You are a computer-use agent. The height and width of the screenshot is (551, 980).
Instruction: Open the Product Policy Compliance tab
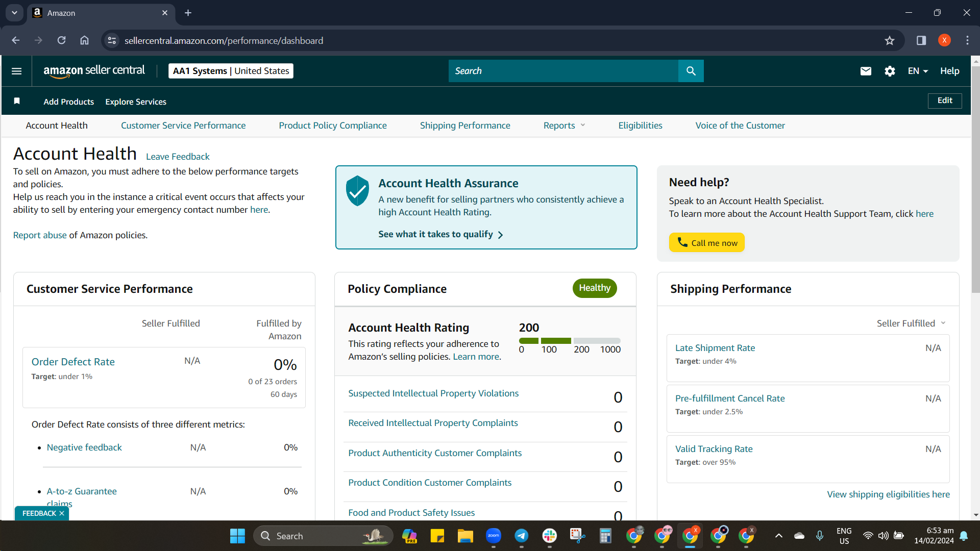[x=333, y=126]
